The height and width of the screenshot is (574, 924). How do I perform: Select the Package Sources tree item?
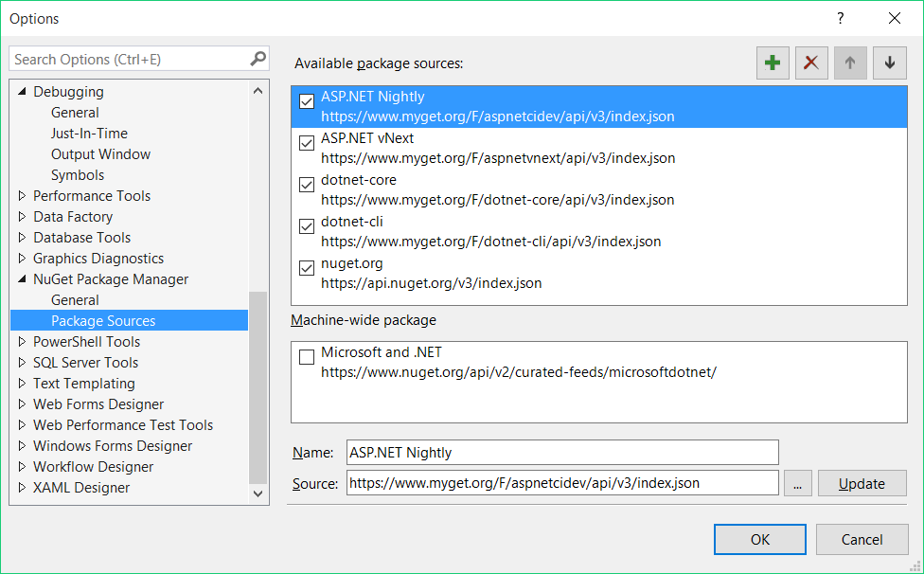[130, 320]
